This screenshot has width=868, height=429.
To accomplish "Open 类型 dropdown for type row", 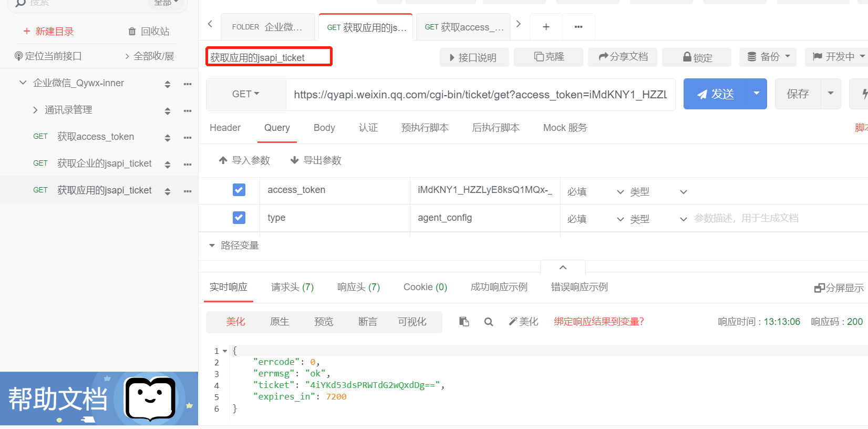I will click(659, 219).
